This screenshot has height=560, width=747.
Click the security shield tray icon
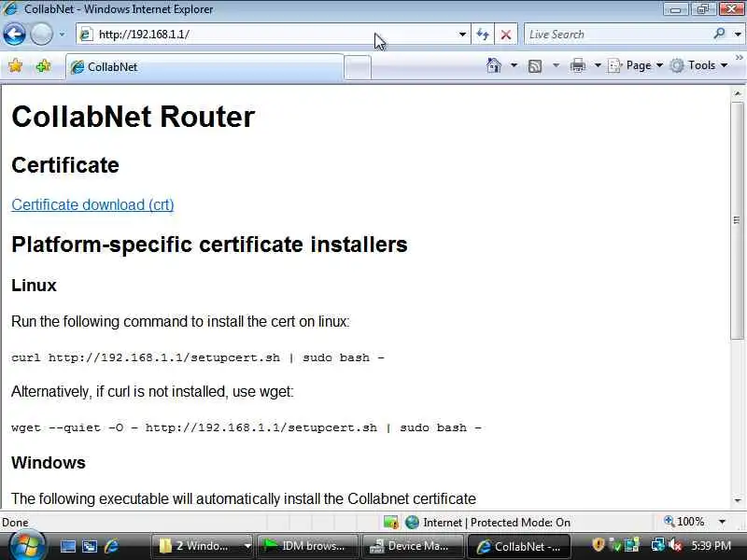[599, 545]
